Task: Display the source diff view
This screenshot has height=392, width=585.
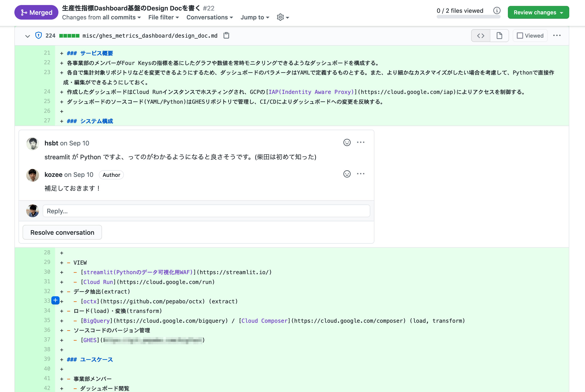Action: tap(481, 36)
